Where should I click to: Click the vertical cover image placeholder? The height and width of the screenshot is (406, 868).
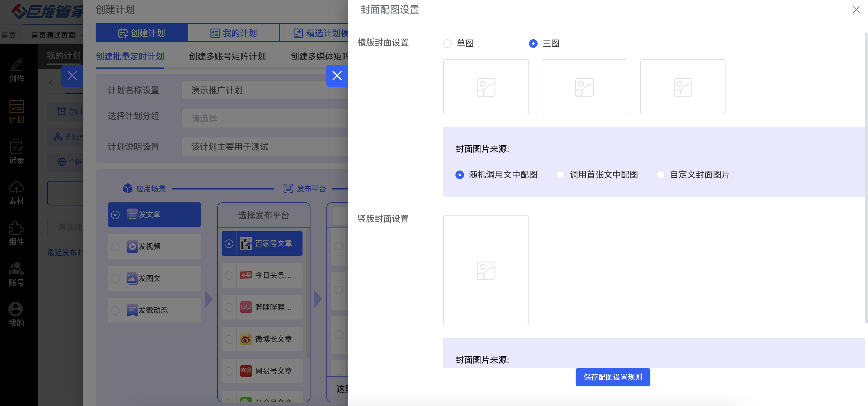coord(485,270)
